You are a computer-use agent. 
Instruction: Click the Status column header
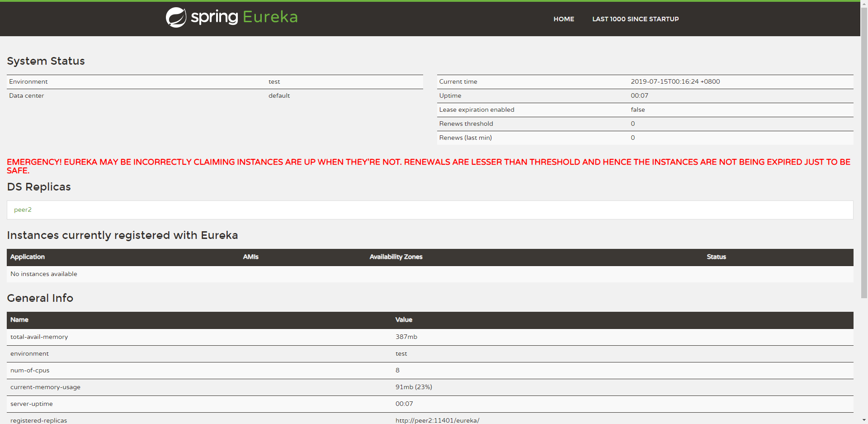tap(716, 257)
